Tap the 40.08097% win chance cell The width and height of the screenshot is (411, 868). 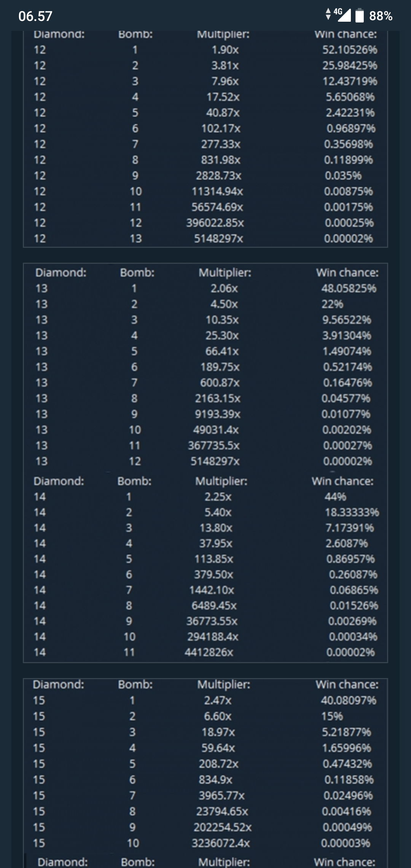pos(348,700)
